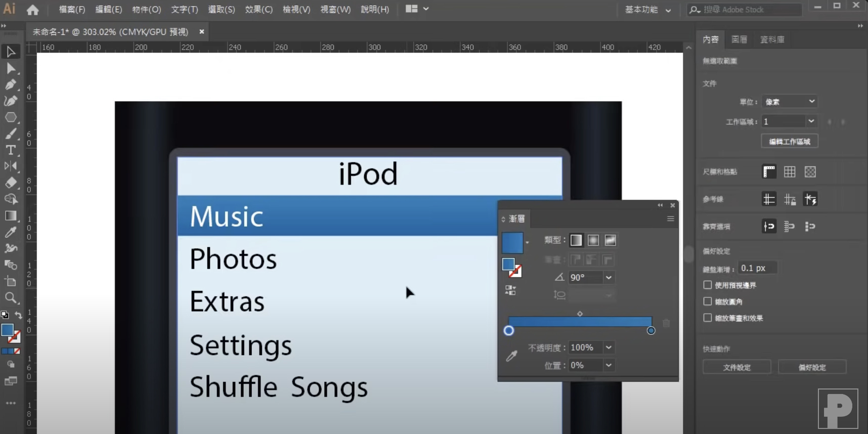
Task: Choose radial gradient type
Action: click(x=593, y=240)
